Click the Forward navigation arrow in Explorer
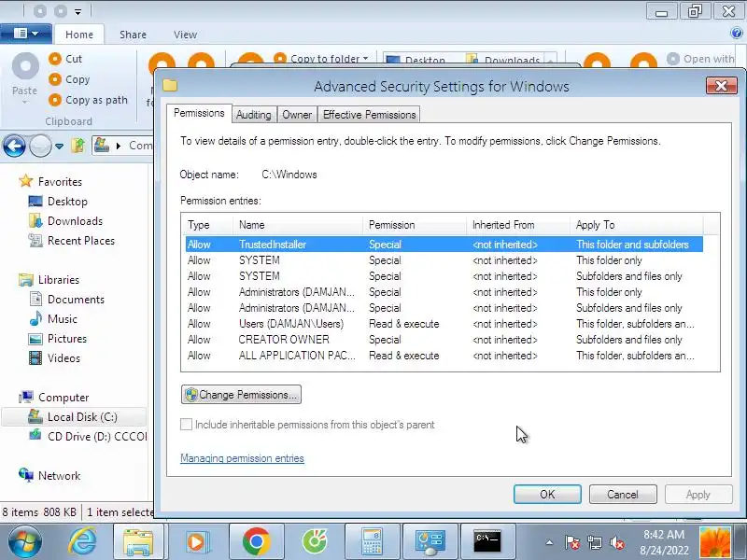 tap(40, 146)
